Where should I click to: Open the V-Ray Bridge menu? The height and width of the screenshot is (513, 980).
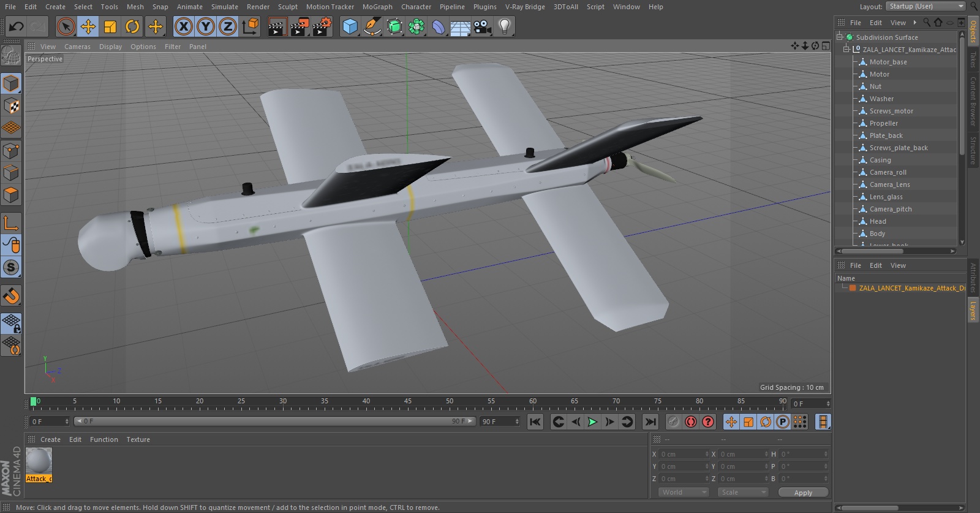pos(525,7)
